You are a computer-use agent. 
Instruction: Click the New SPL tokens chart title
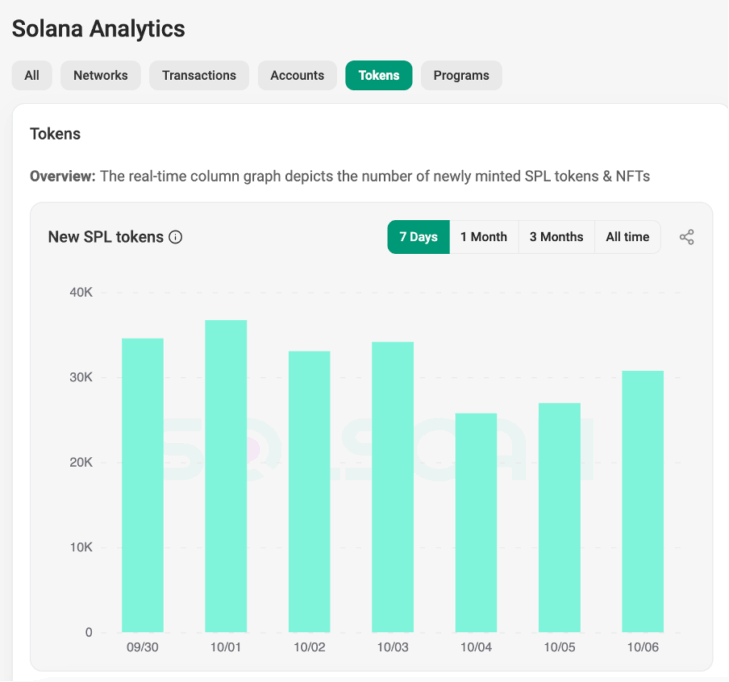pos(106,237)
